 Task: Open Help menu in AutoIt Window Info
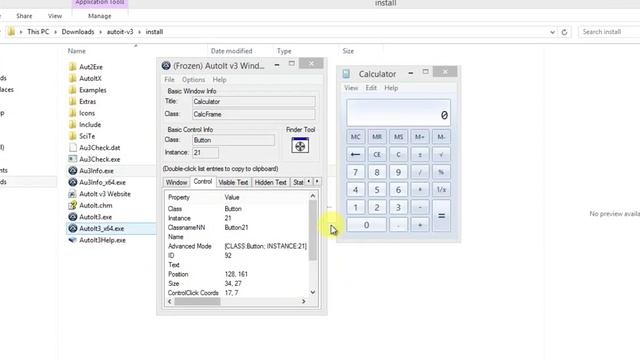pos(219,80)
